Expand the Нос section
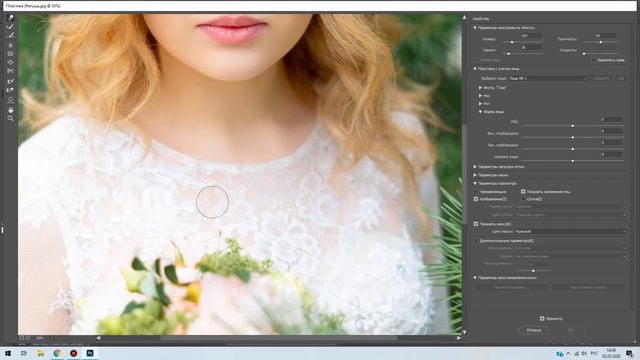 tap(480, 96)
